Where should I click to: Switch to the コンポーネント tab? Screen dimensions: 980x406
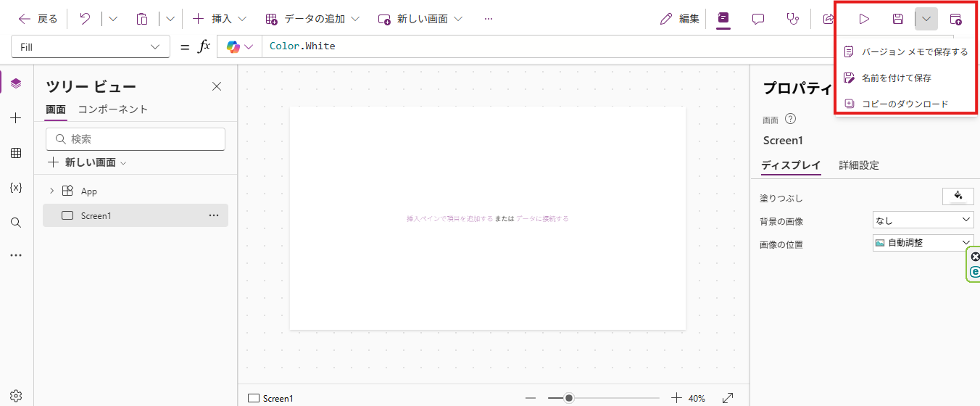[x=113, y=109]
